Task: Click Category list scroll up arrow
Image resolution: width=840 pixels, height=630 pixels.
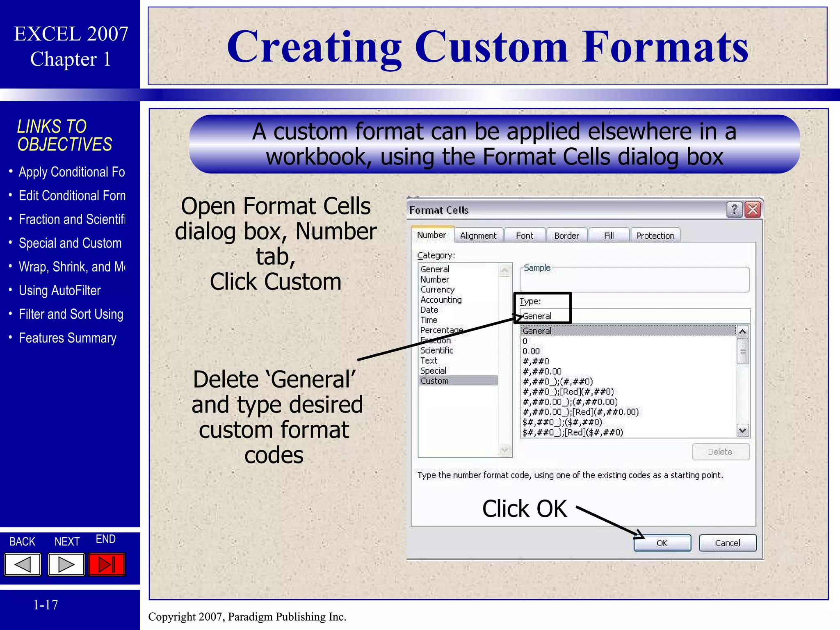Action: coord(505,270)
